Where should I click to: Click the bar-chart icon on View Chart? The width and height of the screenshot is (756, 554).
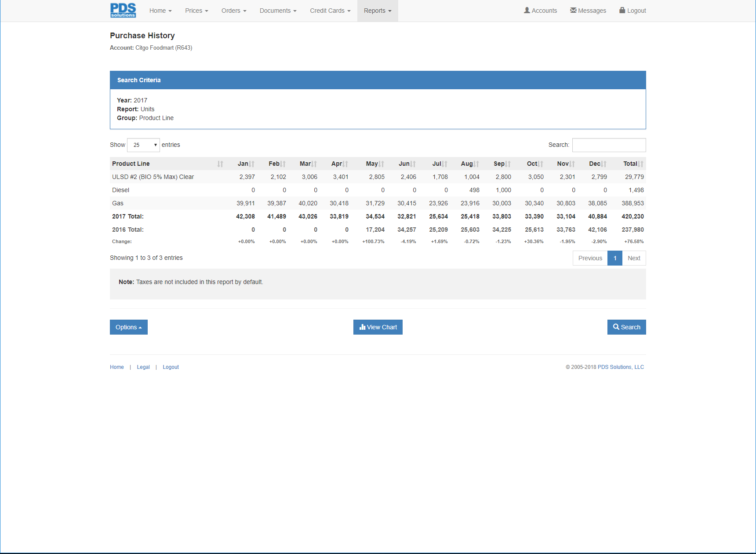[x=362, y=327]
